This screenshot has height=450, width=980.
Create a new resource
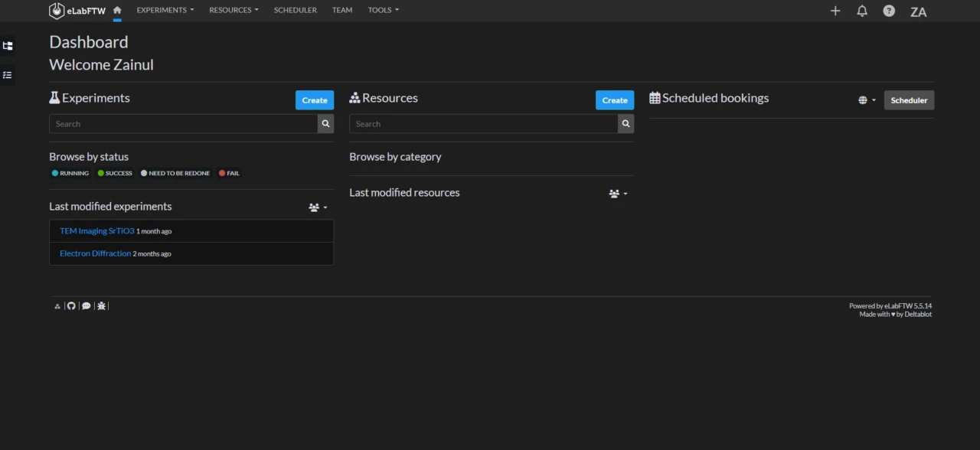click(615, 100)
